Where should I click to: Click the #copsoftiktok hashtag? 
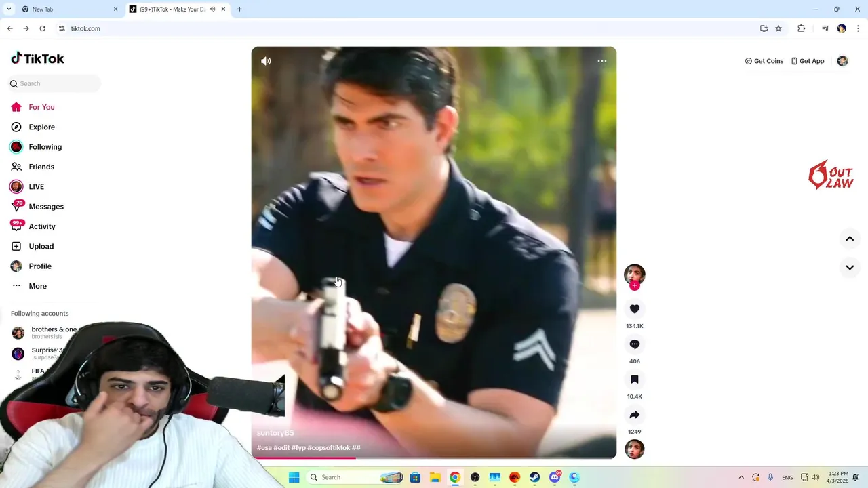329,448
